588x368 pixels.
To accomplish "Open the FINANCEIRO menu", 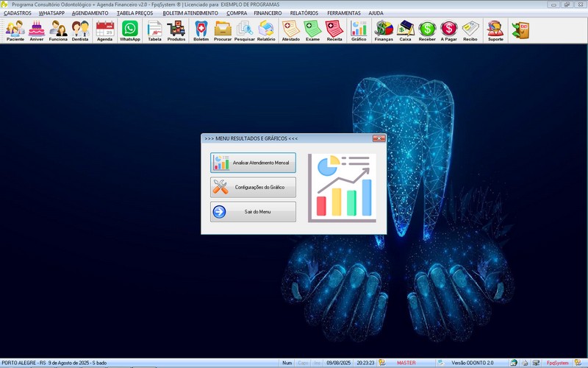I will coord(268,13).
